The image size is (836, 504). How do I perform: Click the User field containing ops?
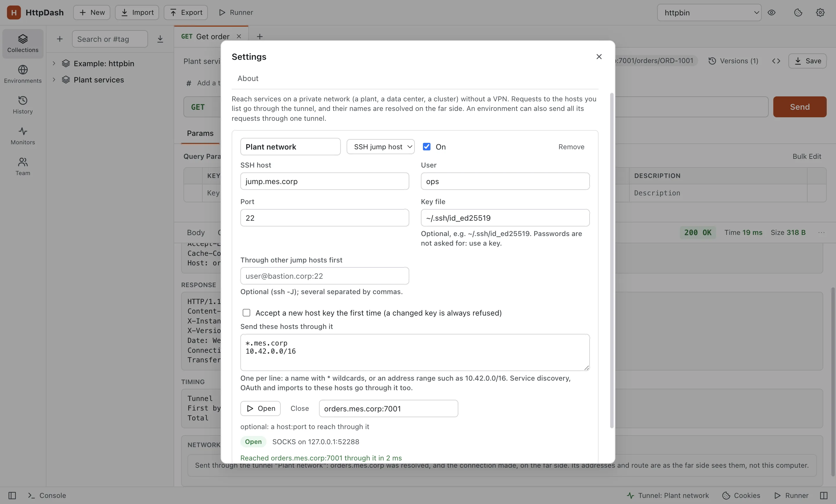505,181
